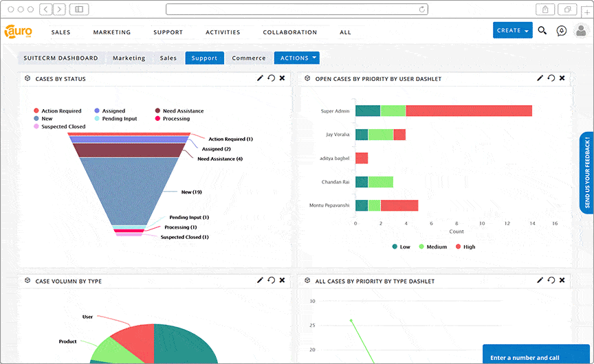Toggle New legend entry
This screenshot has height=364, width=594.
[43, 118]
